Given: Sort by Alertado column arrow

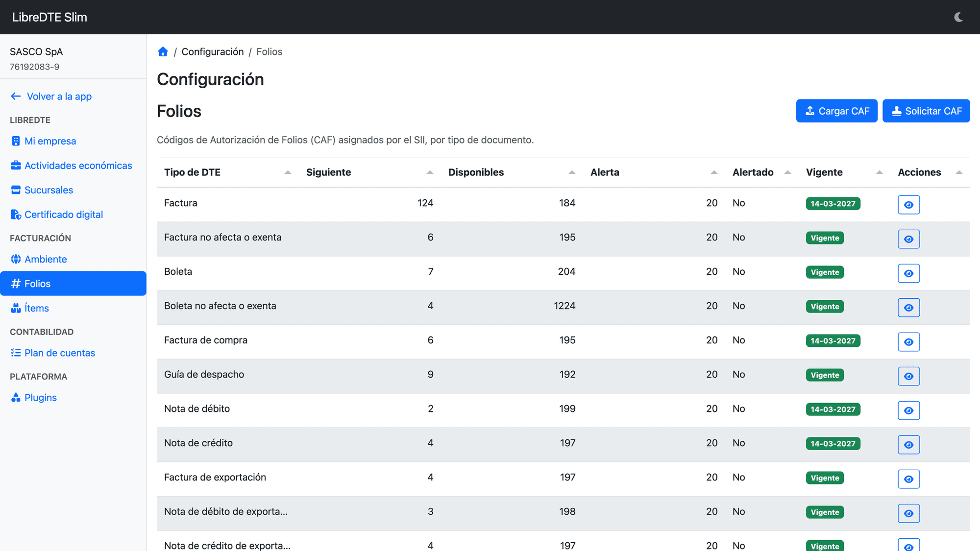Looking at the screenshot, I should coord(787,172).
